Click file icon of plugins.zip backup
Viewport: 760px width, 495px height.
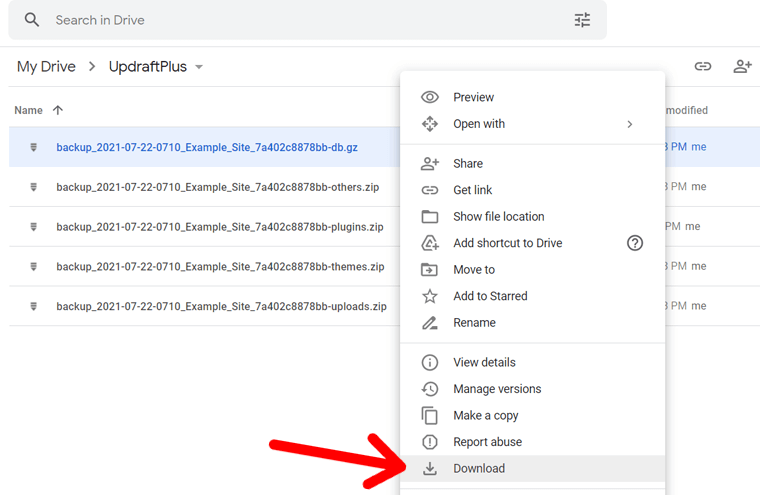coord(33,226)
